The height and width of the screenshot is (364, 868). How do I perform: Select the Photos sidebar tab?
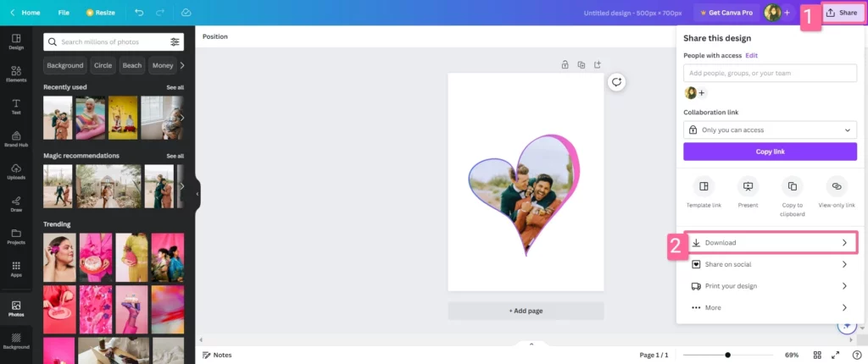[16, 309]
